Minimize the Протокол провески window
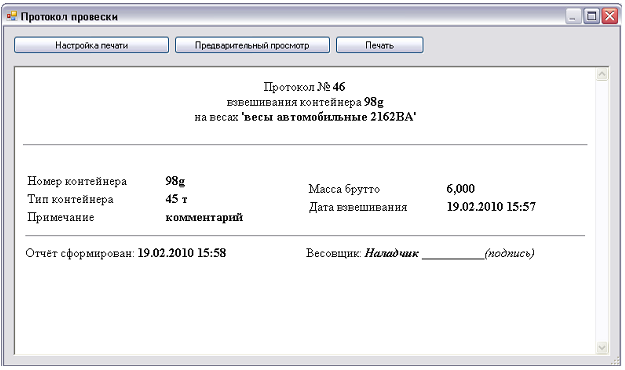The image size is (625, 370). click(573, 16)
